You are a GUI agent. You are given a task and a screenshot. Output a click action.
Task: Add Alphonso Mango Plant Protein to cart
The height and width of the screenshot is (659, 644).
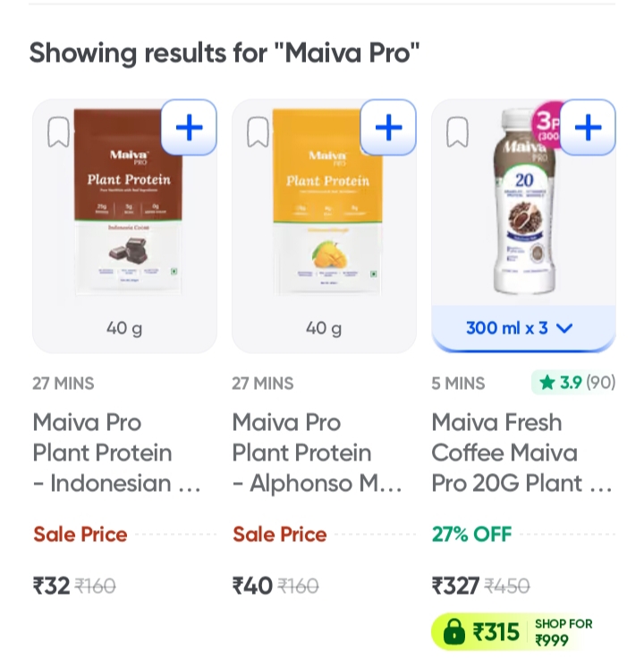click(x=388, y=128)
